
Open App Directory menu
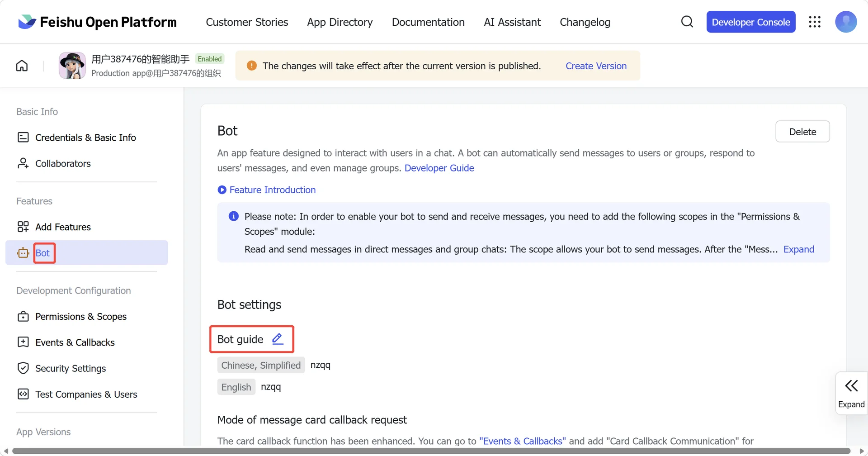pos(340,22)
